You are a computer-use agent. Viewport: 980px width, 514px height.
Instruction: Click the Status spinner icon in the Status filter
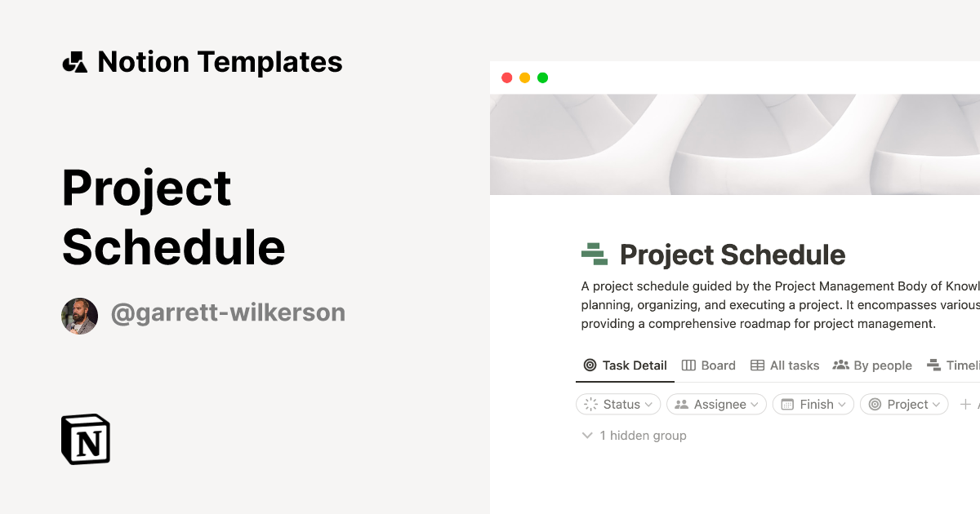(591, 404)
